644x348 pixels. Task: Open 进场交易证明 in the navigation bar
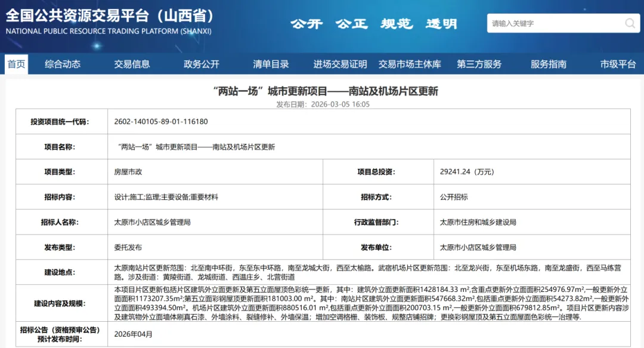340,64
